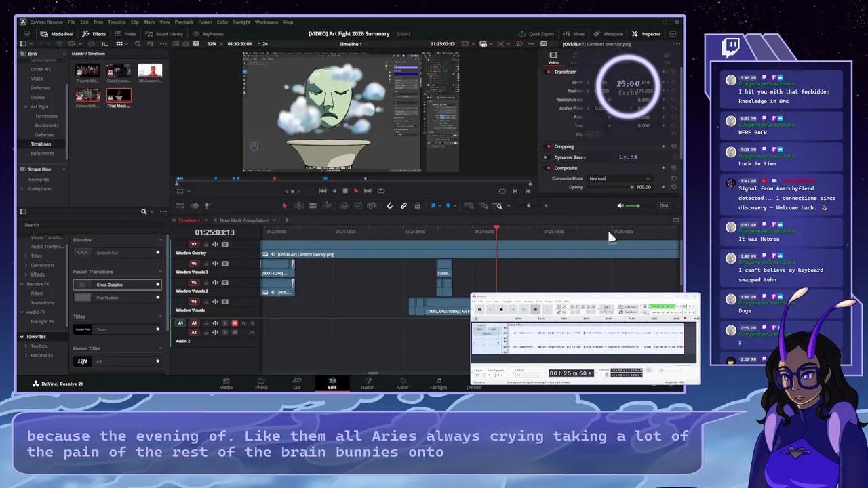Viewport: 868px width, 488px height.
Task: Toggle the Transform enable dot in Inspector
Action: click(548, 72)
